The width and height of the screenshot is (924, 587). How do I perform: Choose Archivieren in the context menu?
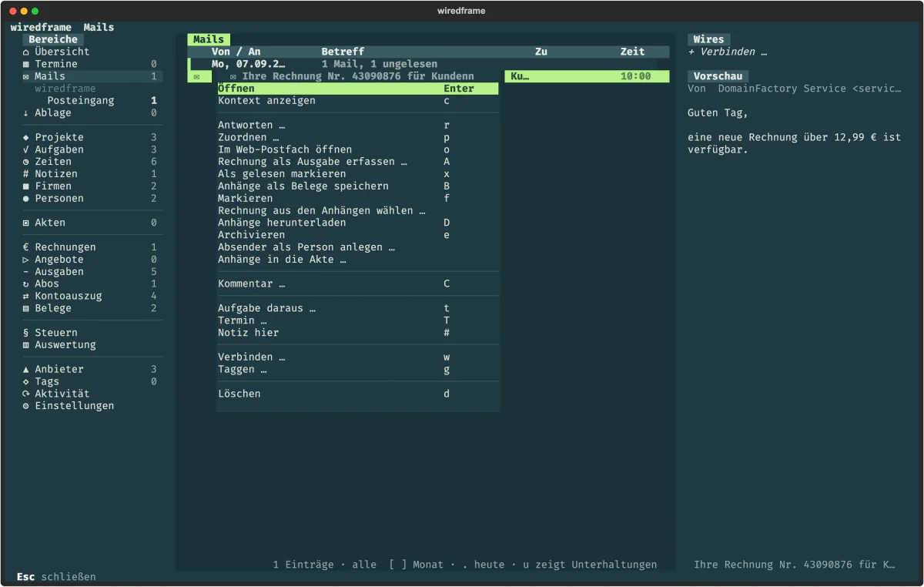358,235
